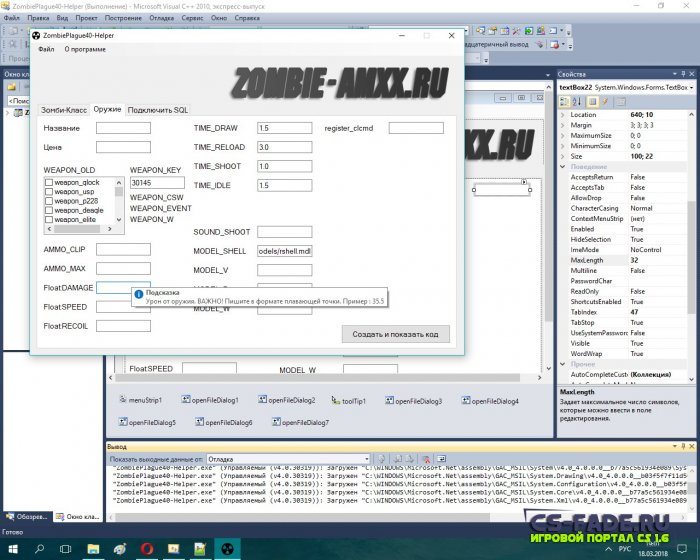Screen dimensions: 700x560
Task: Switch Properties panel to categorized view
Action: coord(564,102)
